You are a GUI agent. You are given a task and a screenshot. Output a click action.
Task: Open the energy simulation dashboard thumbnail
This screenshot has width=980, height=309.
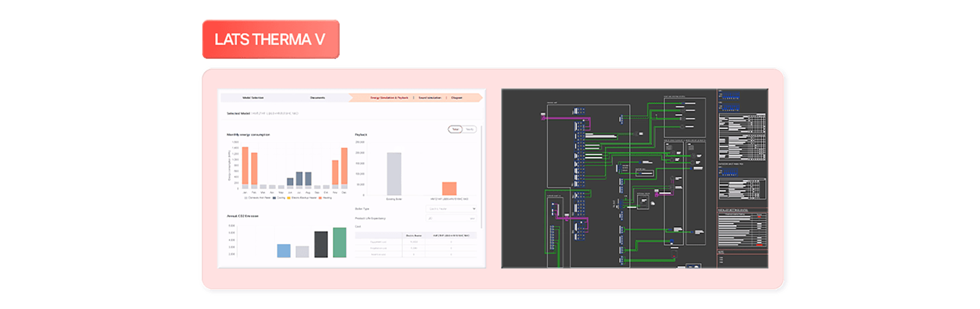coord(352,178)
